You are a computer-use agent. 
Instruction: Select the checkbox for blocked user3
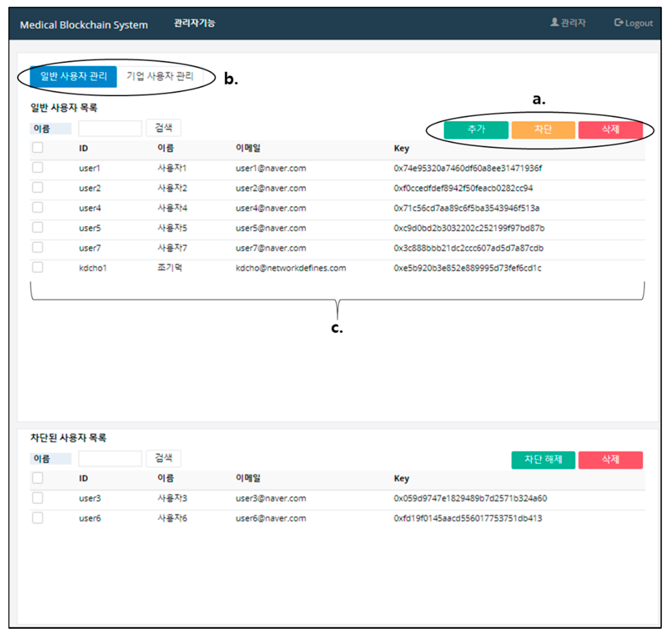(x=38, y=498)
